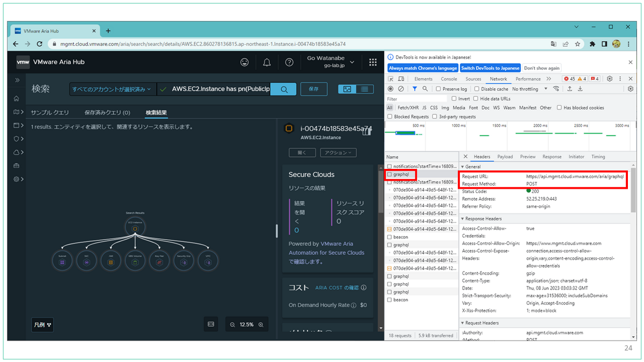Image resolution: width=644 pixels, height=362 pixels.
Task: Switch to Elements tab in DevTools
Action: [423, 79]
